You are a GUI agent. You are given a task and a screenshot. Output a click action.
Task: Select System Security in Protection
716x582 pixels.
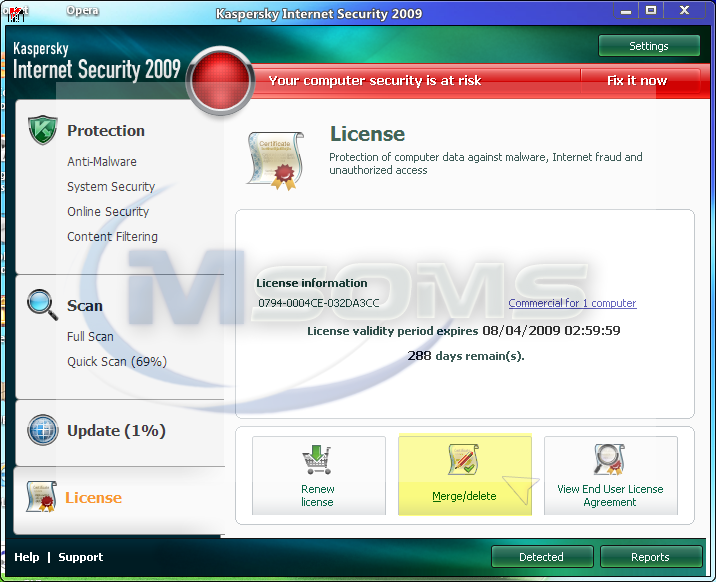(111, 186)
